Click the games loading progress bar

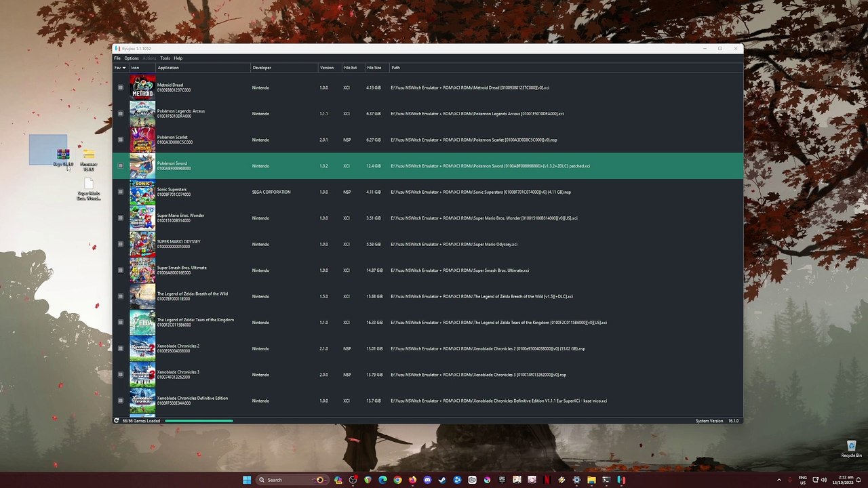199,421
